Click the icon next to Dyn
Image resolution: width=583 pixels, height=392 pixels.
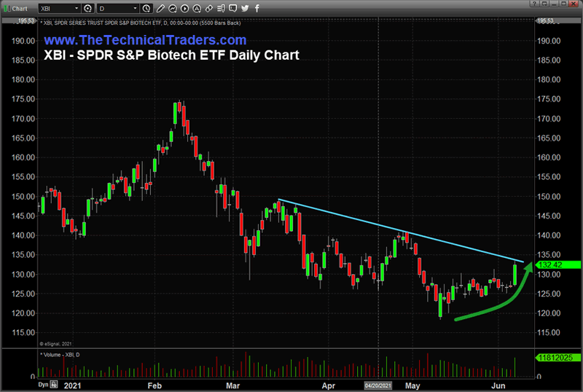click(54, 385)
